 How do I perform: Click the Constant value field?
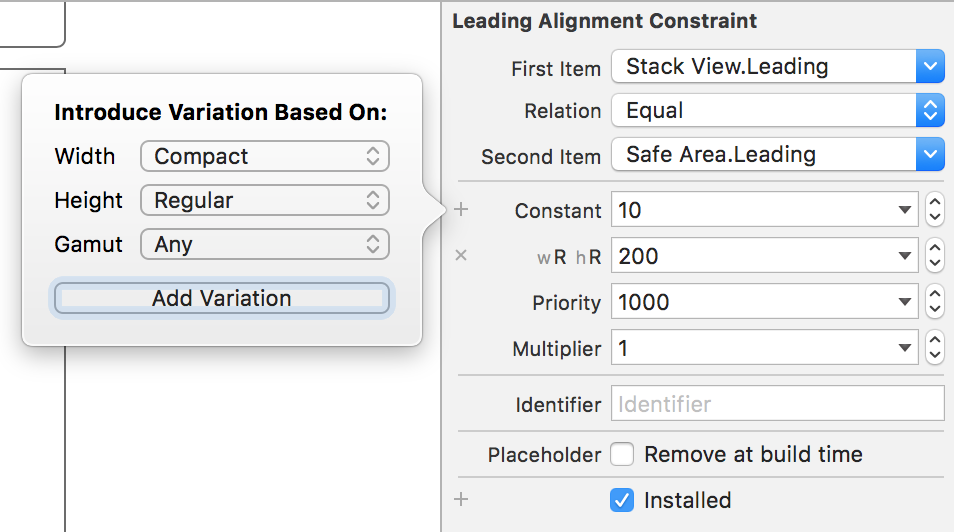click(x=755, y=210)
